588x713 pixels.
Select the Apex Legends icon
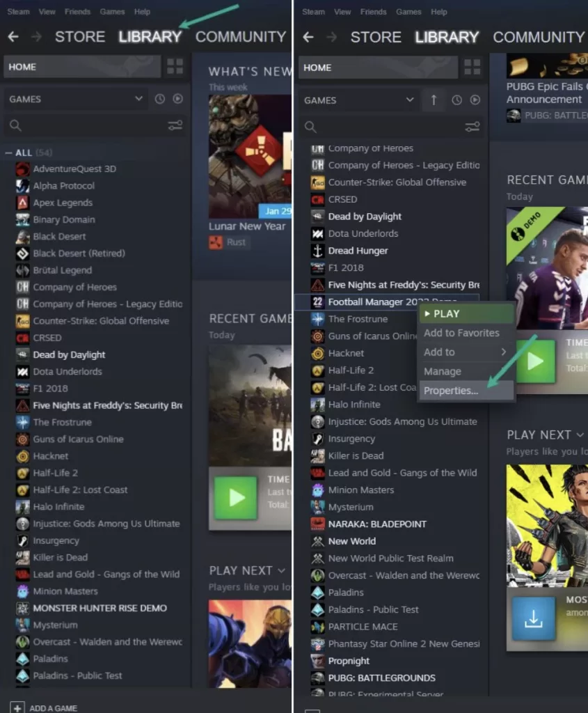tap(22, 203)
